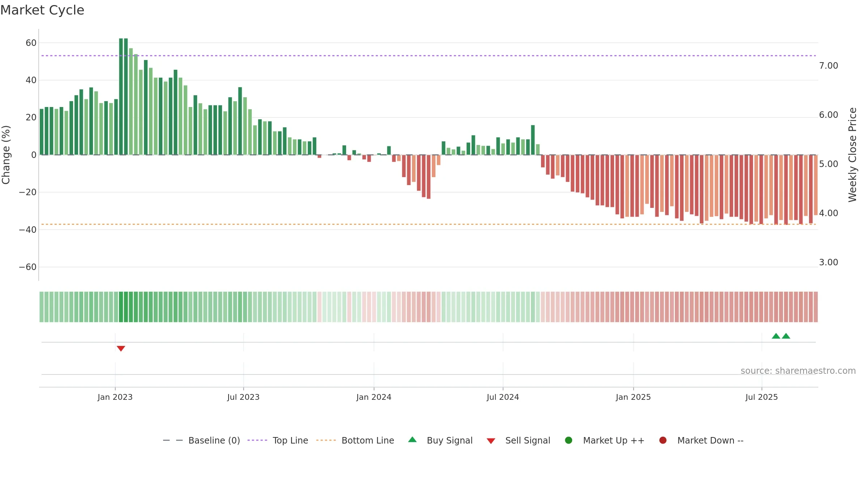The width and height of the screenshot is (868, 488).
Task: Click the 60 tick on the left axis
Action: point(31,43)
